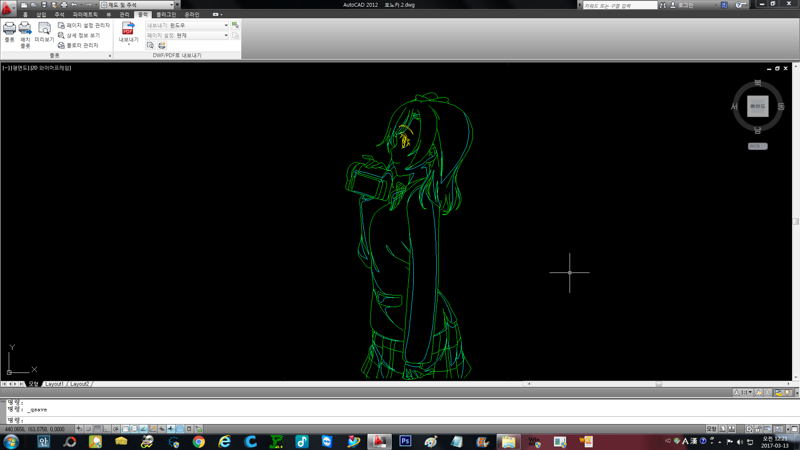Click the vertical scrollbar thumb

click(795, 221)
